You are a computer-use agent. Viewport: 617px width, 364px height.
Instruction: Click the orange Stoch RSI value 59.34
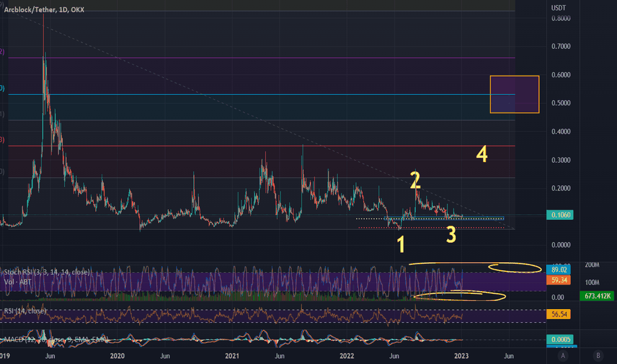point(558,280)
